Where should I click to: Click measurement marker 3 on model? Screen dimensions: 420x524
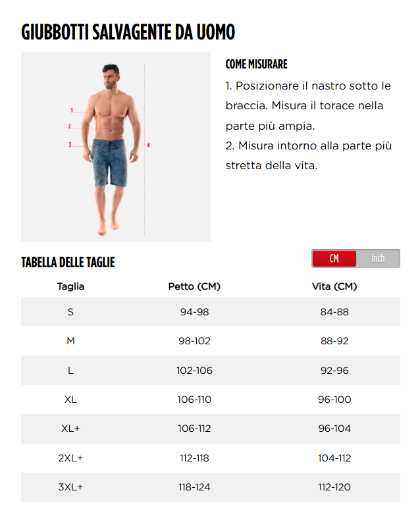click(70, 145)
